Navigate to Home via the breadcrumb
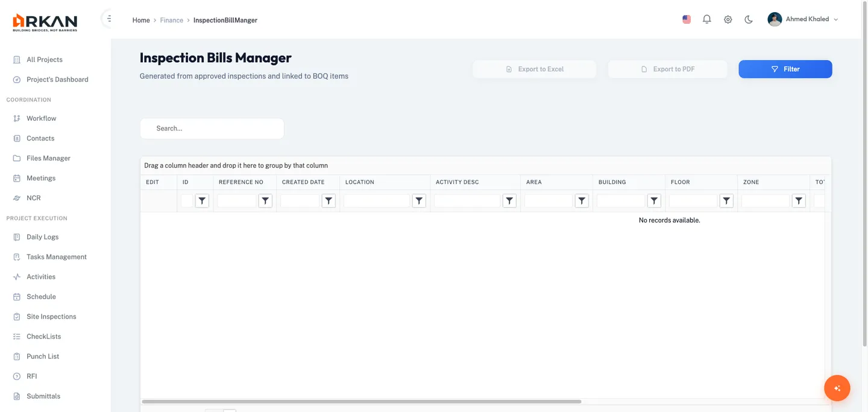This screenshot has width=868, height=412. pyautogui.click(x=140, y=19)
